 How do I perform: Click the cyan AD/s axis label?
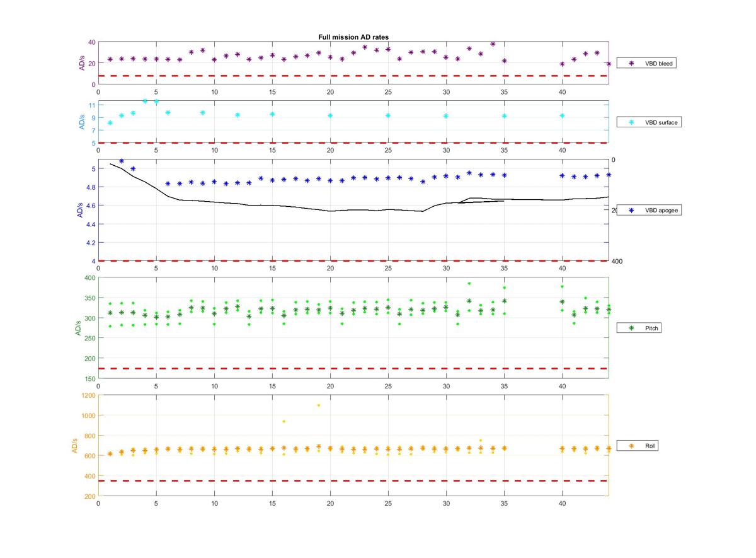82,123
